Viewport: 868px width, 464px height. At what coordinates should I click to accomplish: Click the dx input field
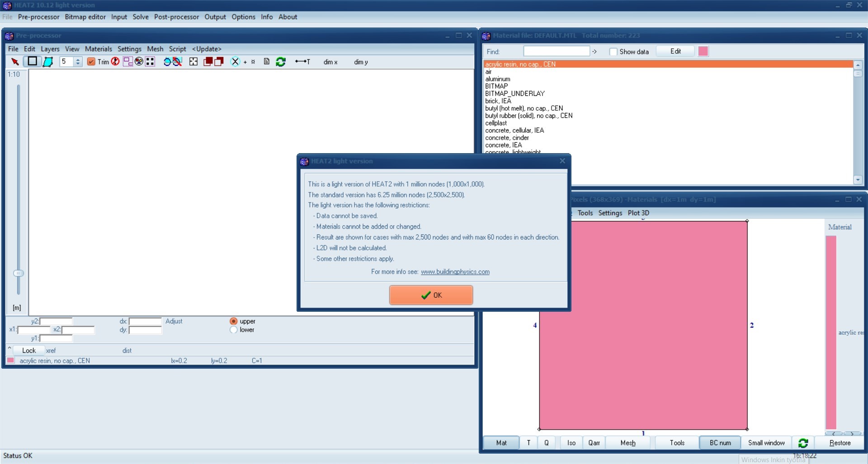click(145, 321)
